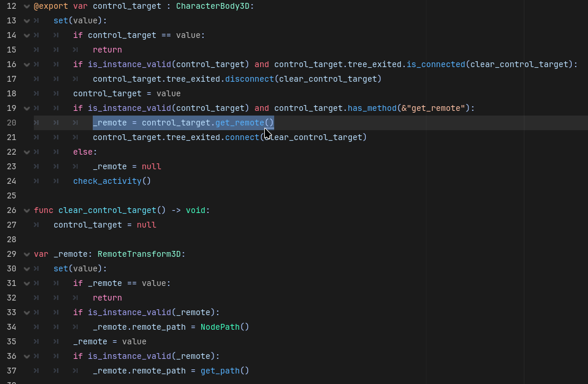
Task: Click the NodePath() constructor on line 34
Action: click(x=225, y=327)
